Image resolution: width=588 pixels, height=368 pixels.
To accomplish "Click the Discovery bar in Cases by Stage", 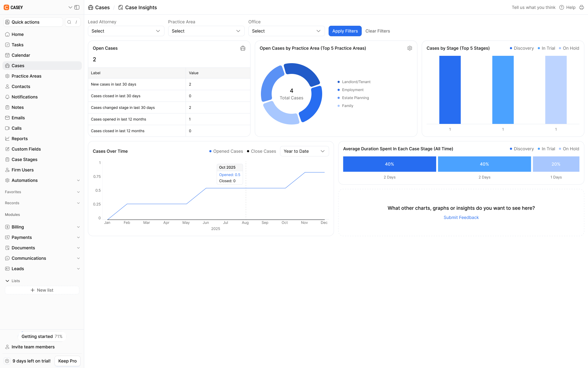I will pos(450,90).
